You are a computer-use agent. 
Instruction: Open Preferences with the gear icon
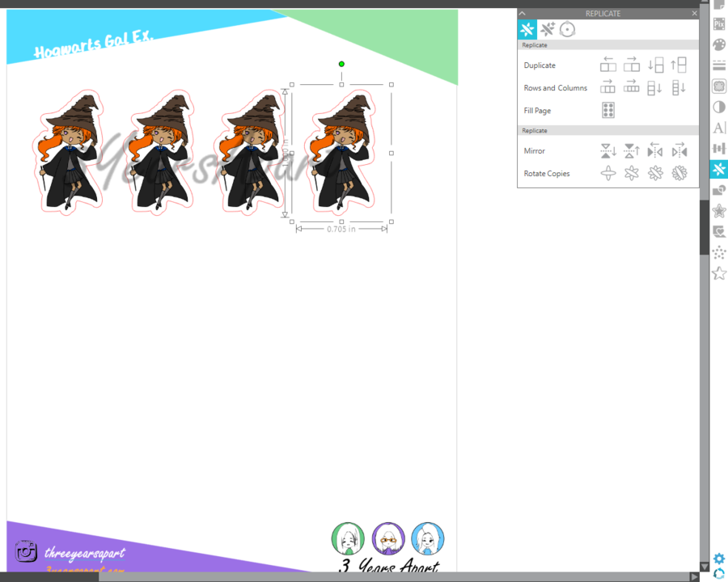(718, 559)
